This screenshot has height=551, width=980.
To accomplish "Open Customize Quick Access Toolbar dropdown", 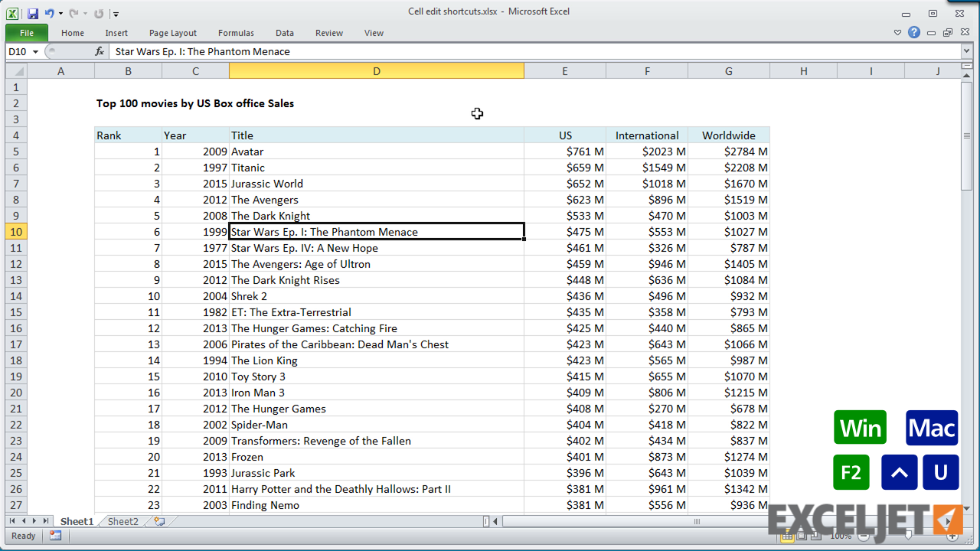I will point(116,14).
